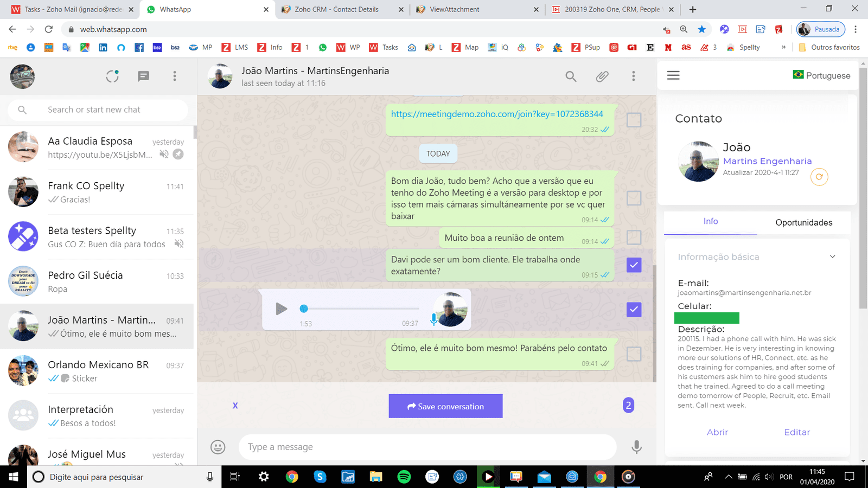This screenshot has height=488, width=868.
Task: Open Outros favoritos bookmarks folder
Action: pos(829,47)
